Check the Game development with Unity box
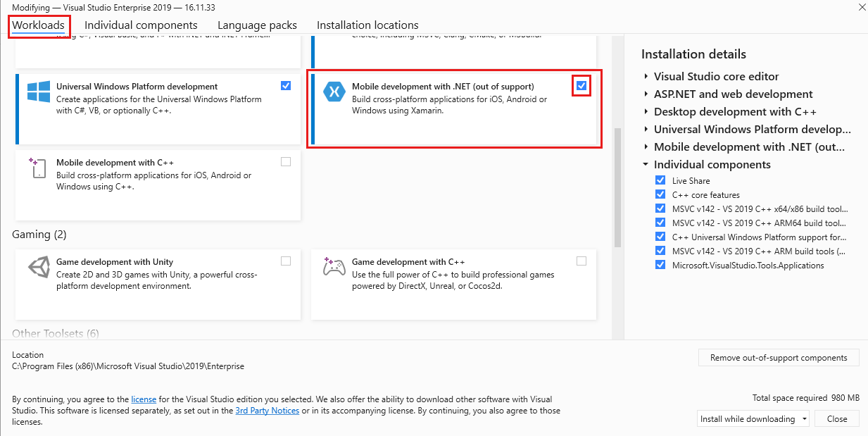The width and height of the screenshot is (868, 436). point(286,261)
